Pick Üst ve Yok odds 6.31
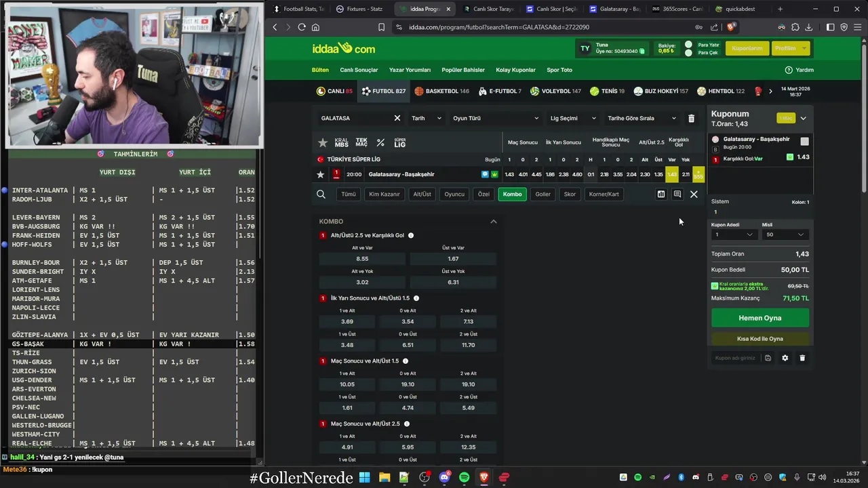 coord(453,282)
